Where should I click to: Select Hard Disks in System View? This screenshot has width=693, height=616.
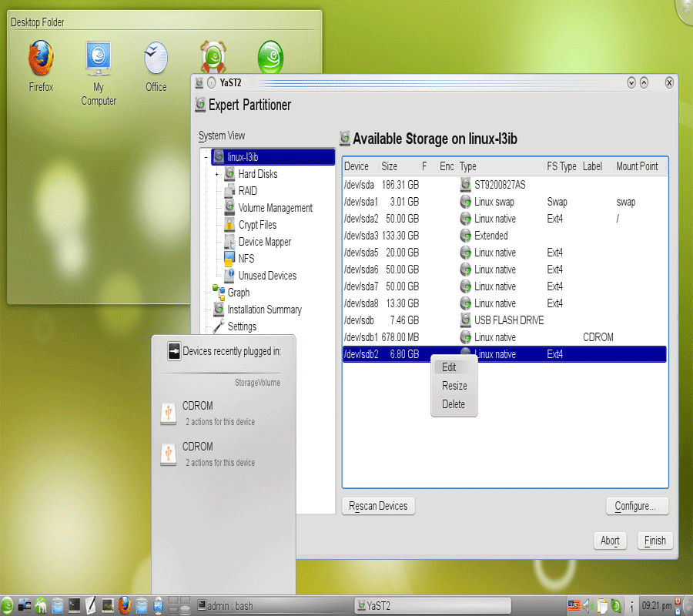(258, 174)
